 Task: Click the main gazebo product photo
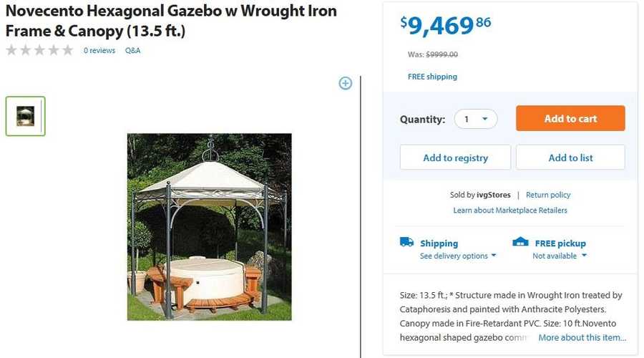209,226
